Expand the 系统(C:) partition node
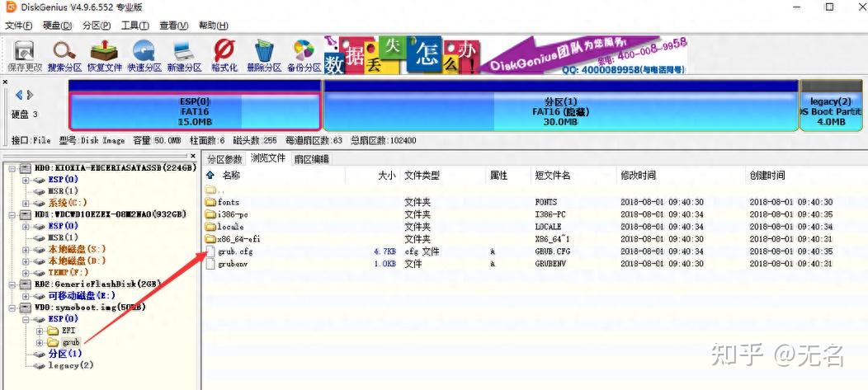This screenshot has width=868, height=390. tap(26, 203)
